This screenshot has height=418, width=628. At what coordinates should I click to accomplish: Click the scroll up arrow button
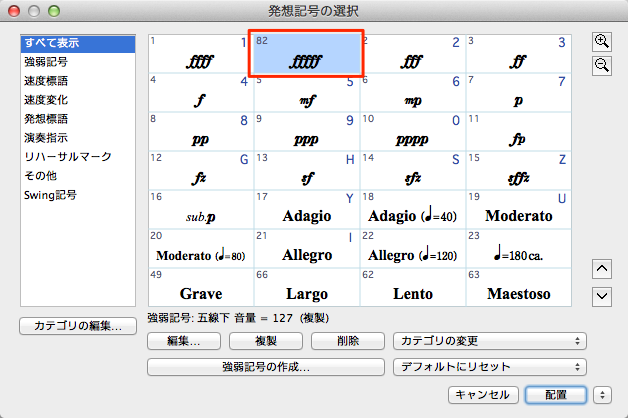point(602,269)
